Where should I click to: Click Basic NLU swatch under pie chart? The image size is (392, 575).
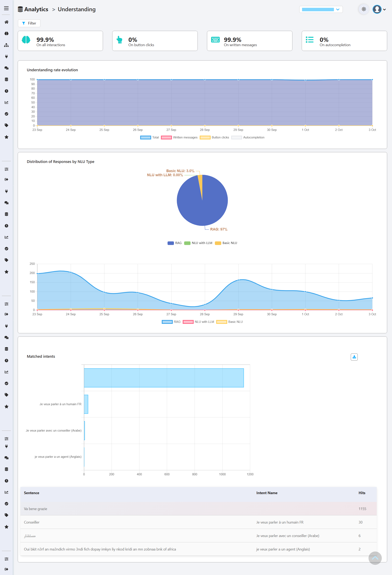[218, 243]
